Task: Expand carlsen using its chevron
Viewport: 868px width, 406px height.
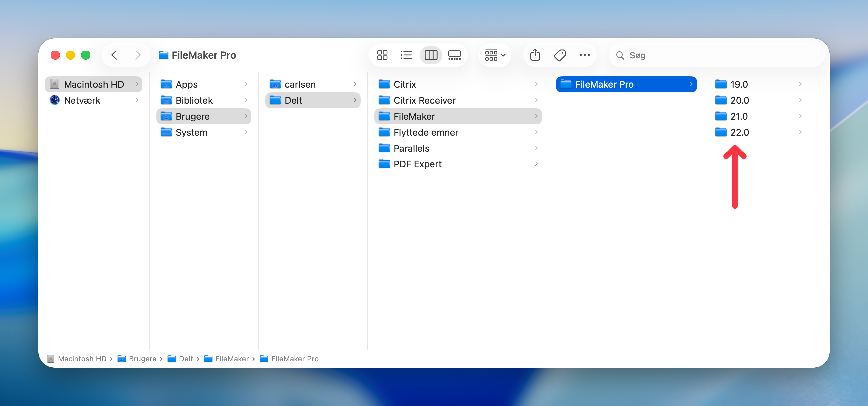Action: pos(355,84)
